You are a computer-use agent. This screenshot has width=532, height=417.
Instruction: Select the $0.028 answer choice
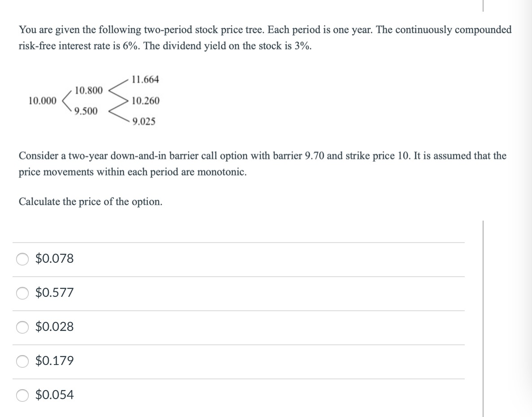pos(22,327)
